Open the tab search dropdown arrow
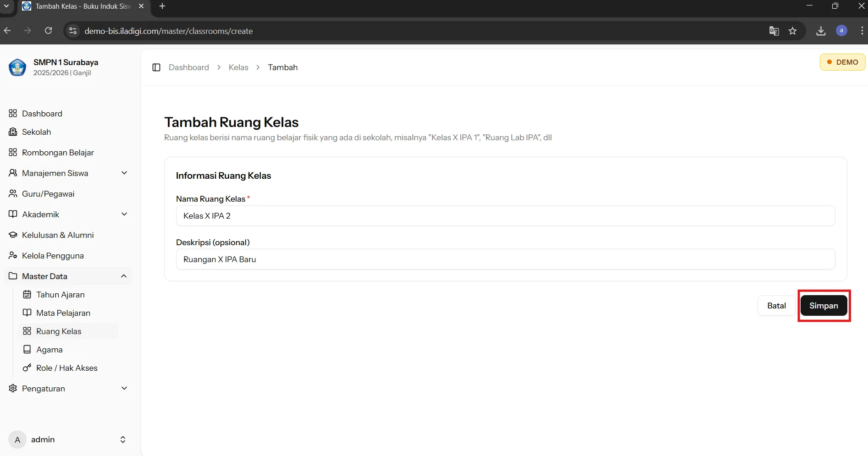The width and height of the screenshot is (868, 456). pos(6,6)
